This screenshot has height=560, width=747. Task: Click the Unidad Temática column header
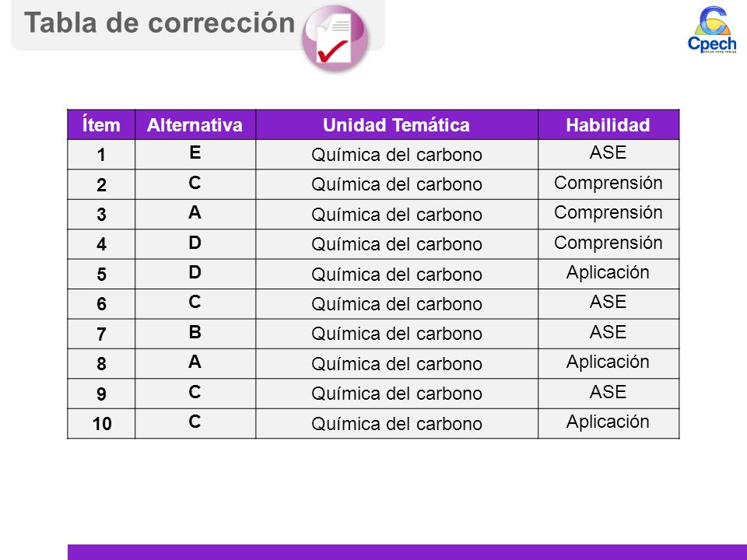[397, 124]
